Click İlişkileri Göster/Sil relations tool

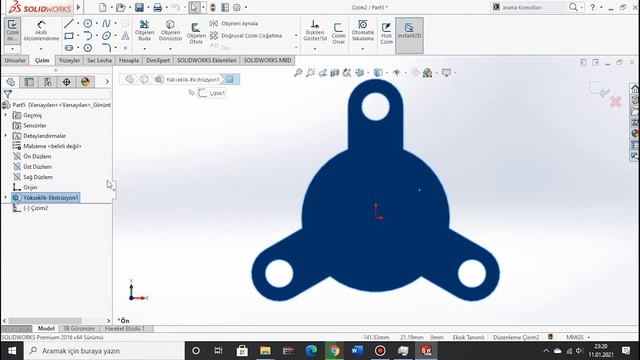315,30
